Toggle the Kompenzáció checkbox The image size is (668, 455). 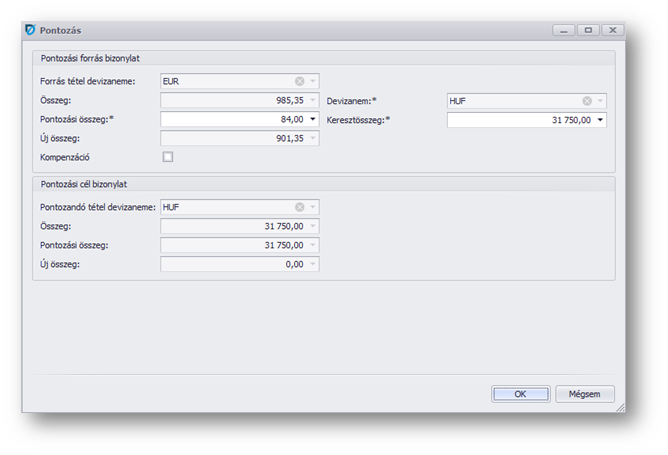pyautogui.click(x=168, y=157)
